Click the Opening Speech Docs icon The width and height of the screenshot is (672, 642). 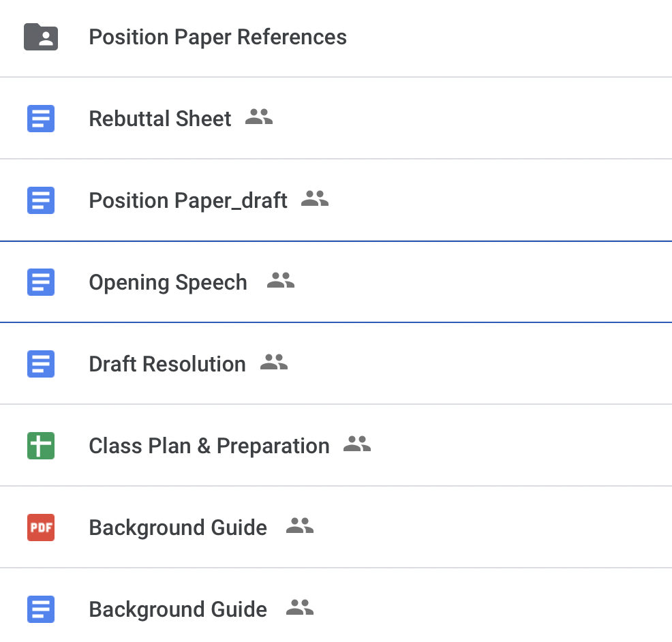[x=41, y=282]
